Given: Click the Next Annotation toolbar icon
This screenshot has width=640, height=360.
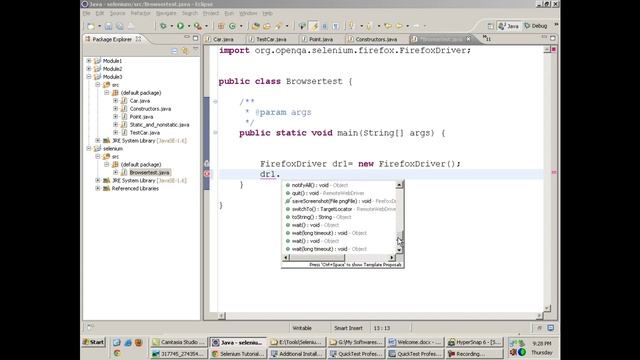Looking at the screenshot, I should (x=352, y=26).
